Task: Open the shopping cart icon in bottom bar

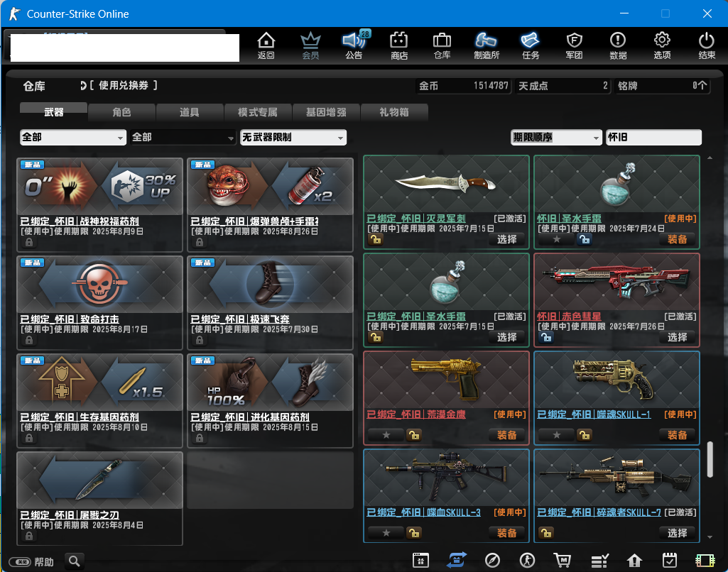Action: tap(563, 561)
